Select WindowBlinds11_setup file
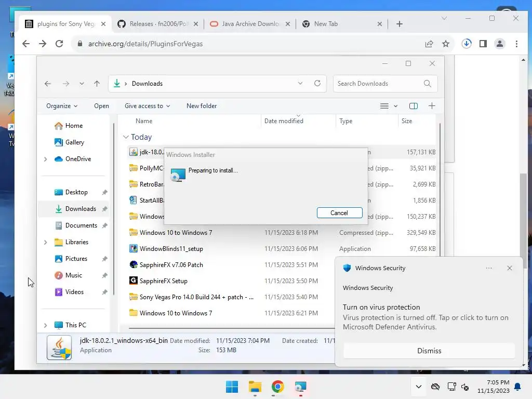The width and height of the screenshot is (532, 399). coord(171,249)
